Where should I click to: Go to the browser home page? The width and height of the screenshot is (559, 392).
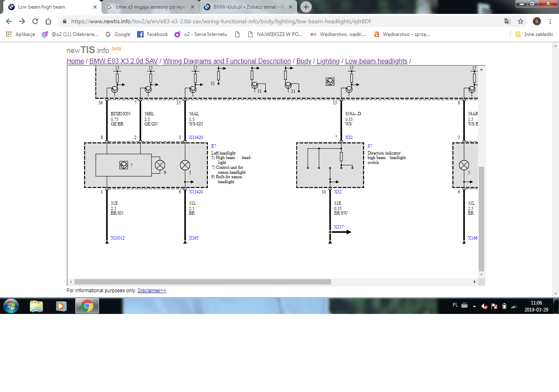48,21
